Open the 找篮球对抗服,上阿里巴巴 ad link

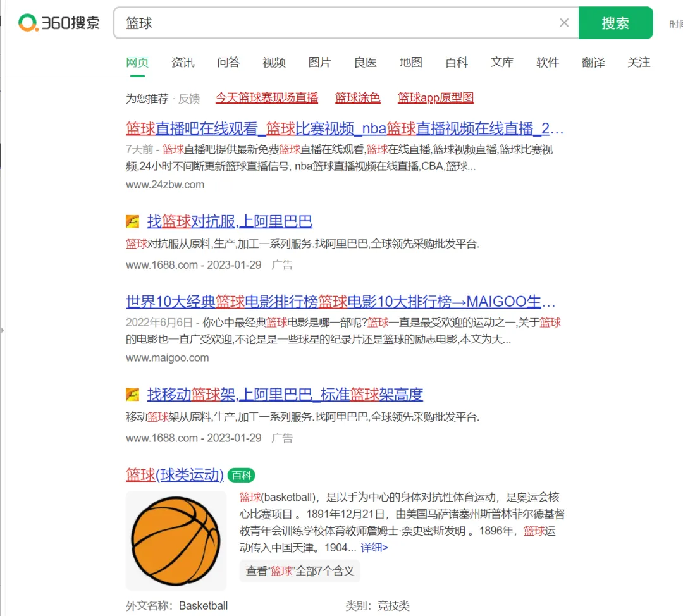click(230, 221)
